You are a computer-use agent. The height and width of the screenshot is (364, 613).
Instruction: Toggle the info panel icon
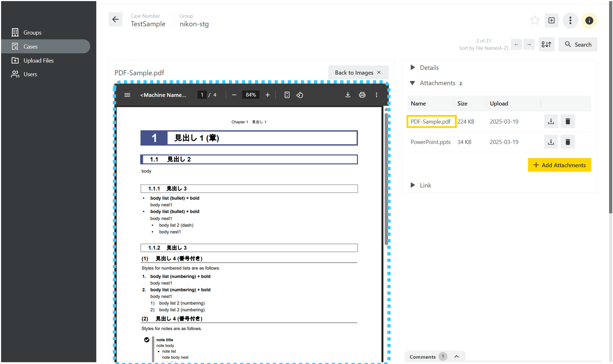[x=589, y=21]
